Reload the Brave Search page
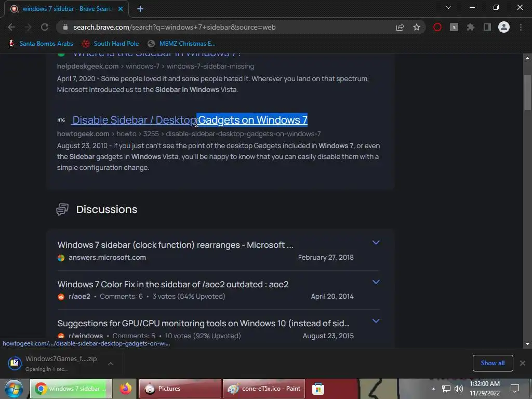This screenshot has height=399, width=532. (45, 27)
